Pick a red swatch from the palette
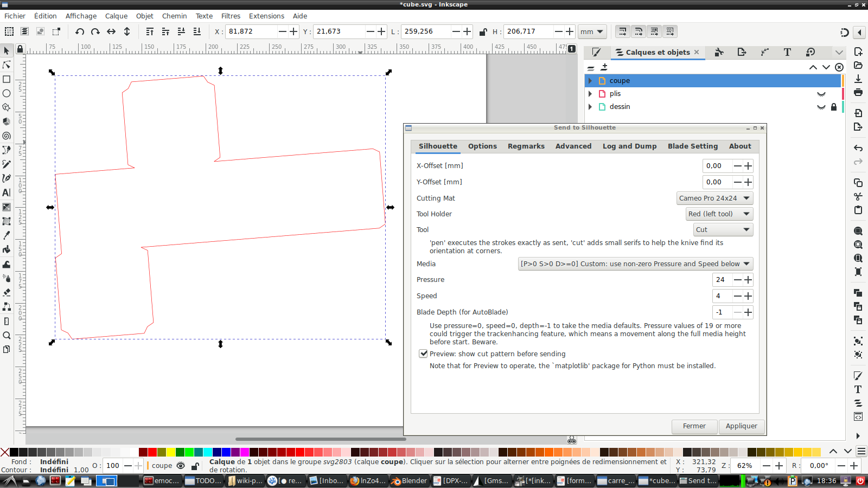This screenshot has width=868, height=488. pyautogui.click(x=154, y=453)
